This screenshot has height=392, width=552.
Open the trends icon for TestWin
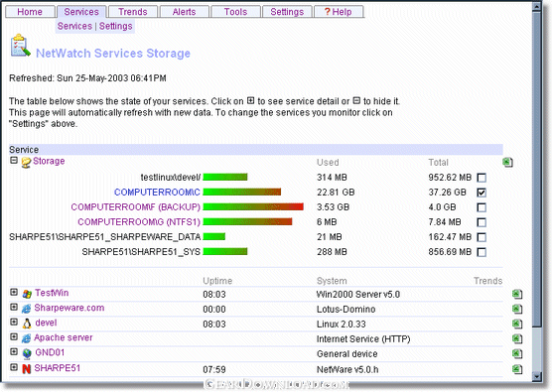[517, 294]
